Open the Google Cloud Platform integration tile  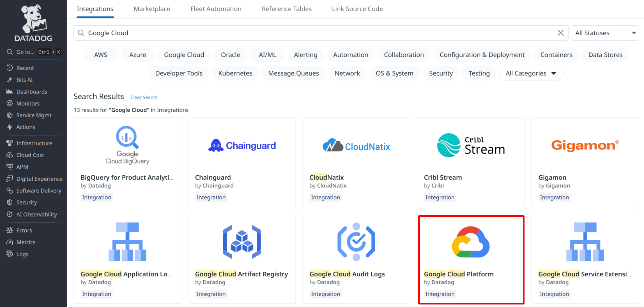coord(471,259)
